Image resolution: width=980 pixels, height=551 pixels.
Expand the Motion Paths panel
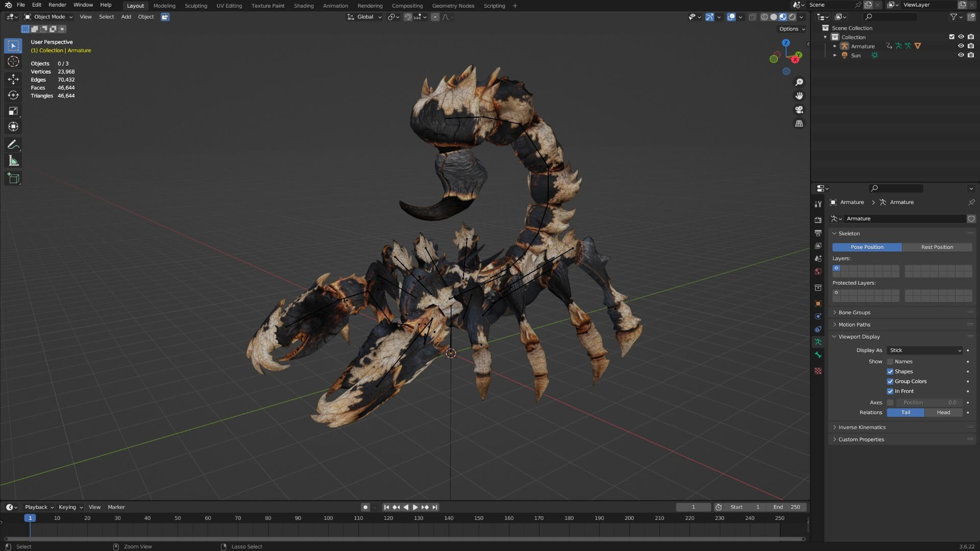coord(854,325)
